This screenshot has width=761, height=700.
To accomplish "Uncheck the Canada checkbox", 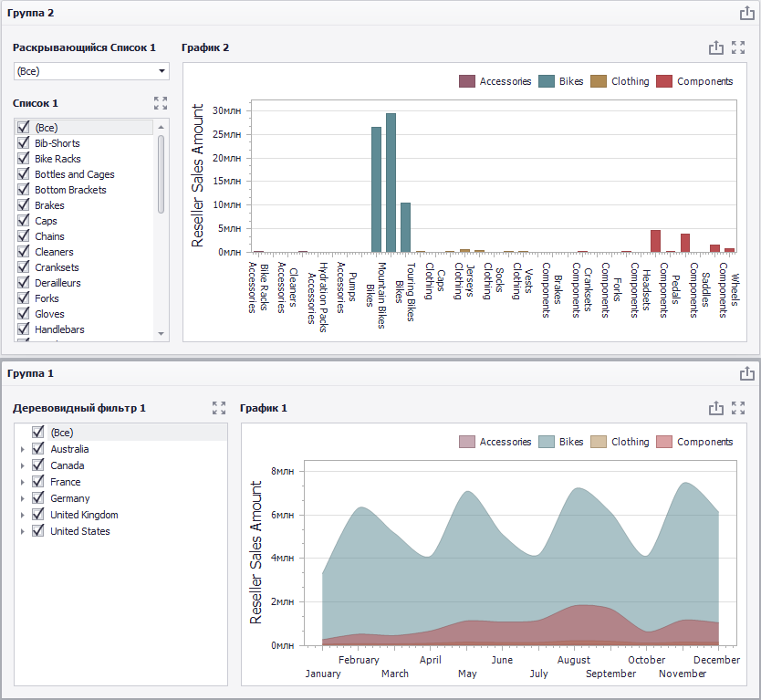I will click(37, 465).
